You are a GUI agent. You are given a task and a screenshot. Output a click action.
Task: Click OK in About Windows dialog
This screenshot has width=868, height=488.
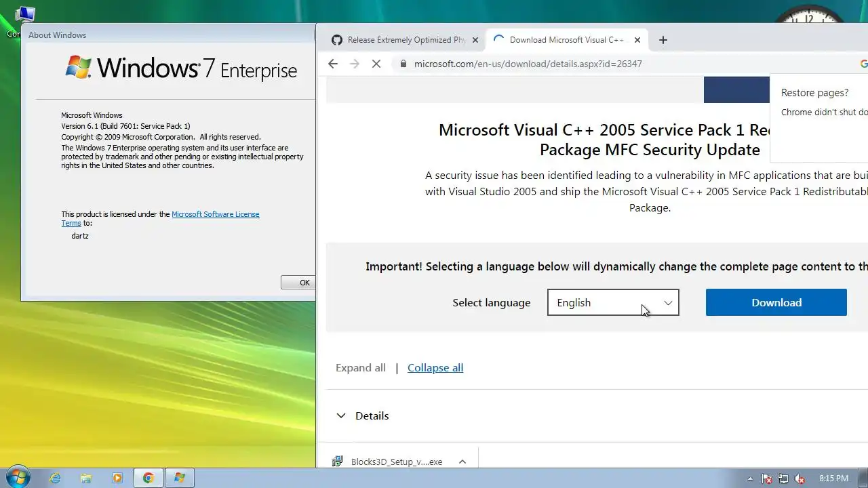299,283
